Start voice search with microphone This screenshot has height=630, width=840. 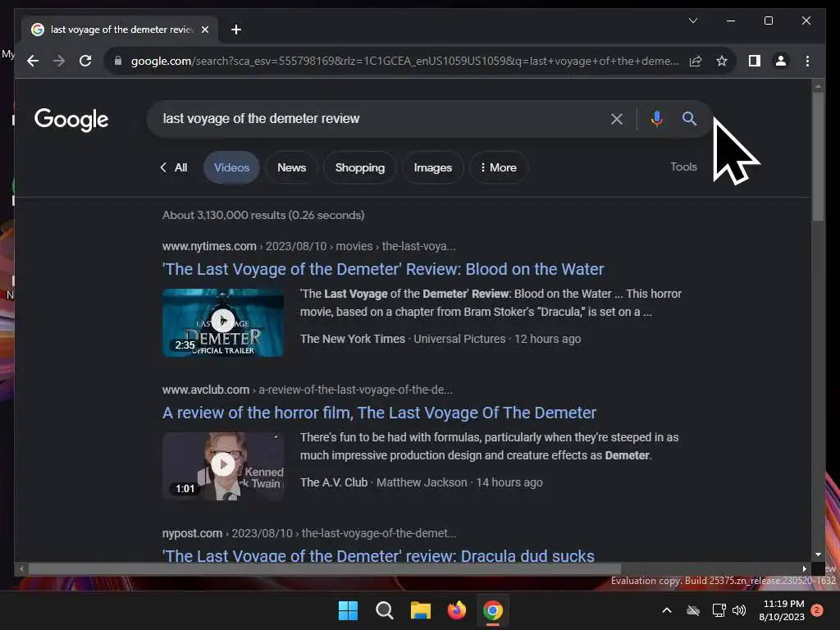click(x=657, y=118)
